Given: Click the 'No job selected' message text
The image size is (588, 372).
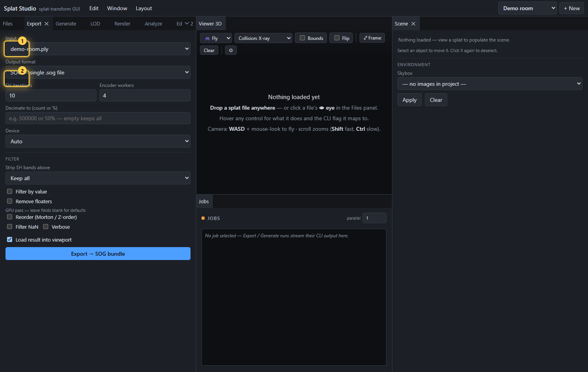Looking at the screenshot, I should click(277, 236).
